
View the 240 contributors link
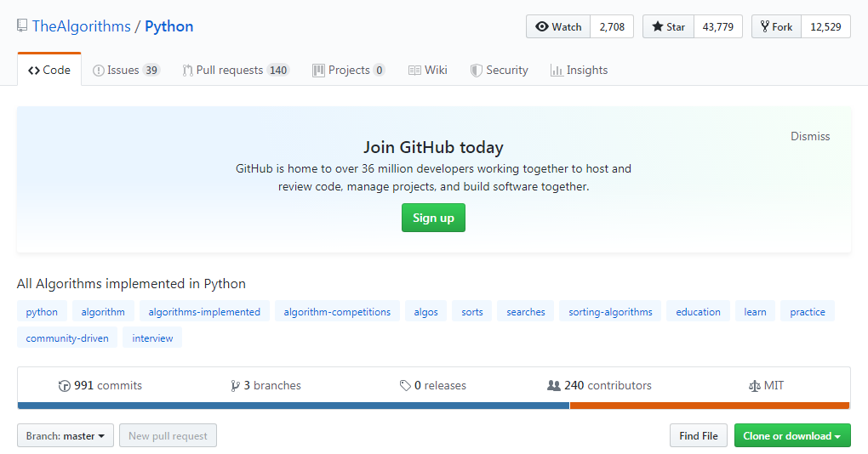pyautogui.click(x=600, y=385)
